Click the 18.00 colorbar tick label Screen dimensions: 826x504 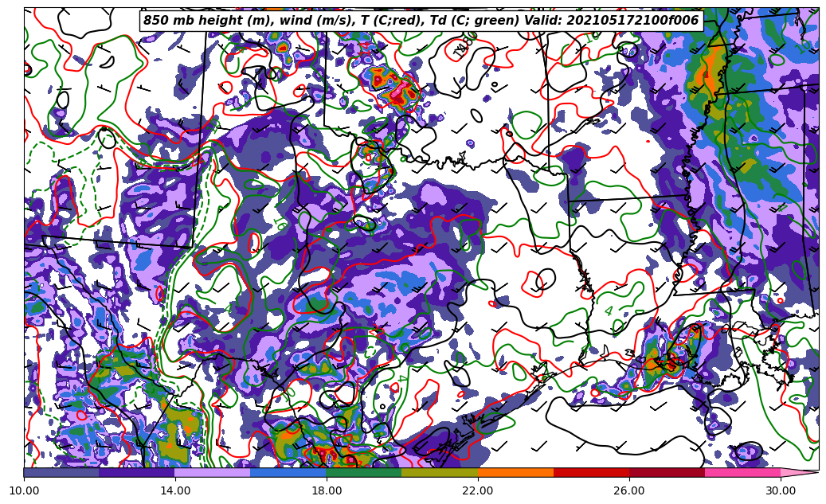327,490
